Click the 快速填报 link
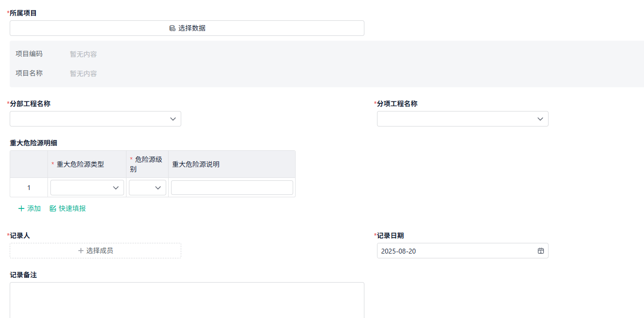Viewport: 644px width, 318px height. point(72,208)
